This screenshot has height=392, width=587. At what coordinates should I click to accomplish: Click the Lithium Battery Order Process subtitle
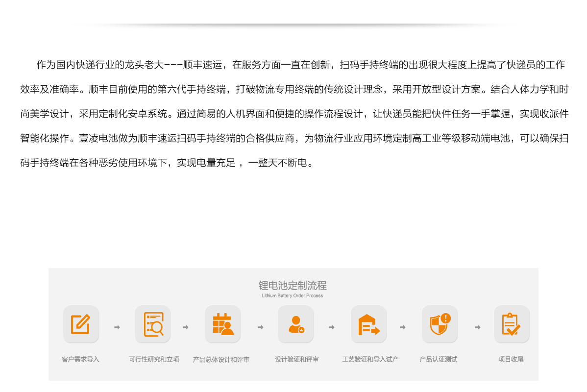pos(293,296)
